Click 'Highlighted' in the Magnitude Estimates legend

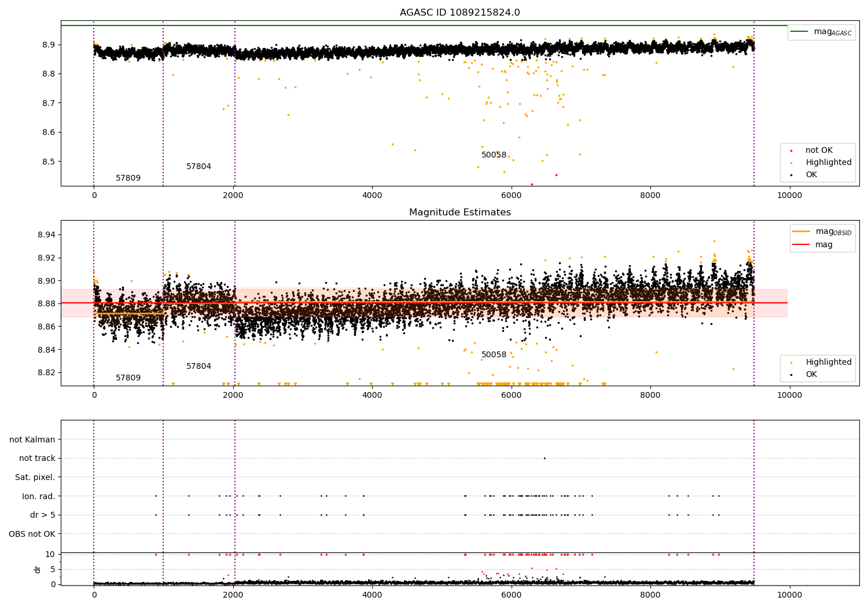pyautogui.click(x=829, y=362)
